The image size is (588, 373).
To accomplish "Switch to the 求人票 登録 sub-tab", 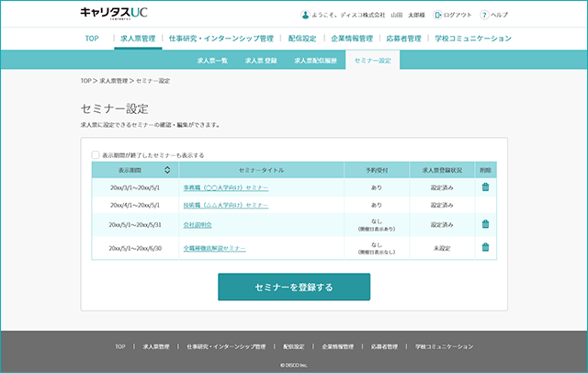I will [x=261, y=61].
